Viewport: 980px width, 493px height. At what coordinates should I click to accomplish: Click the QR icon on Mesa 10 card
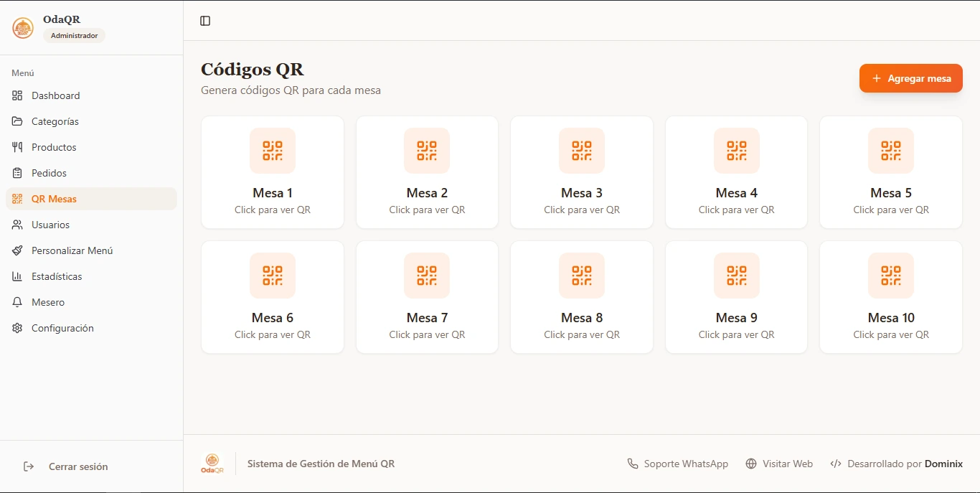(891, 276)
